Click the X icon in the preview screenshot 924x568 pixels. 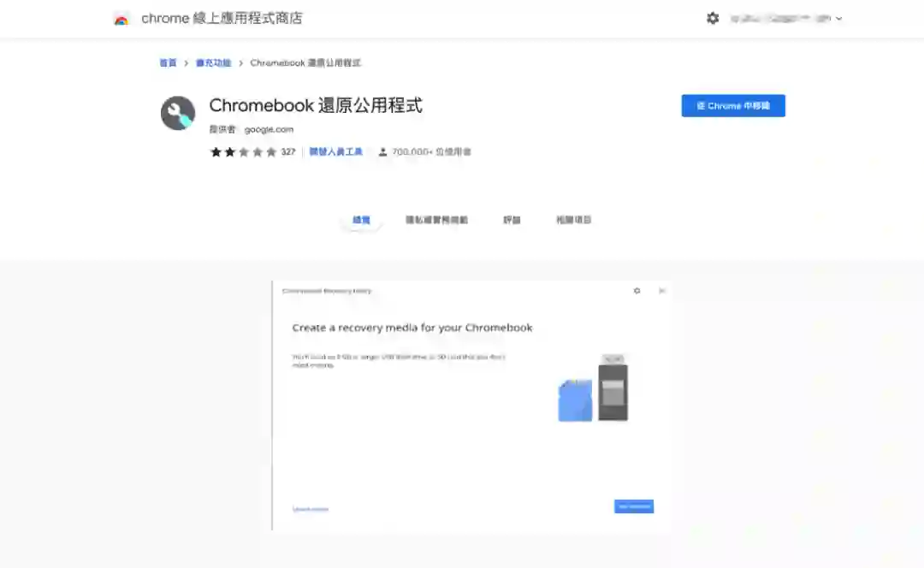661,291
